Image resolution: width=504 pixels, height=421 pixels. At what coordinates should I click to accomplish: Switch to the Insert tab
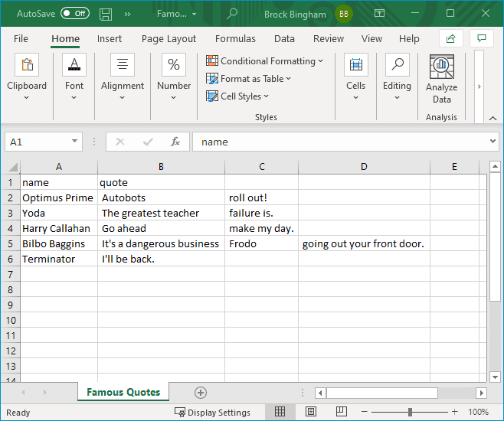110,39
